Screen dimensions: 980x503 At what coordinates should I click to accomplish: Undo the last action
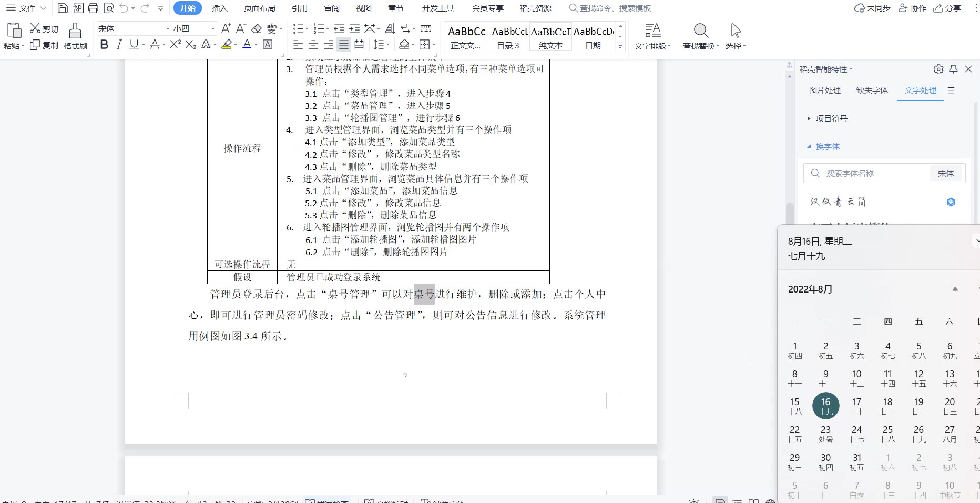coord(124,8)
